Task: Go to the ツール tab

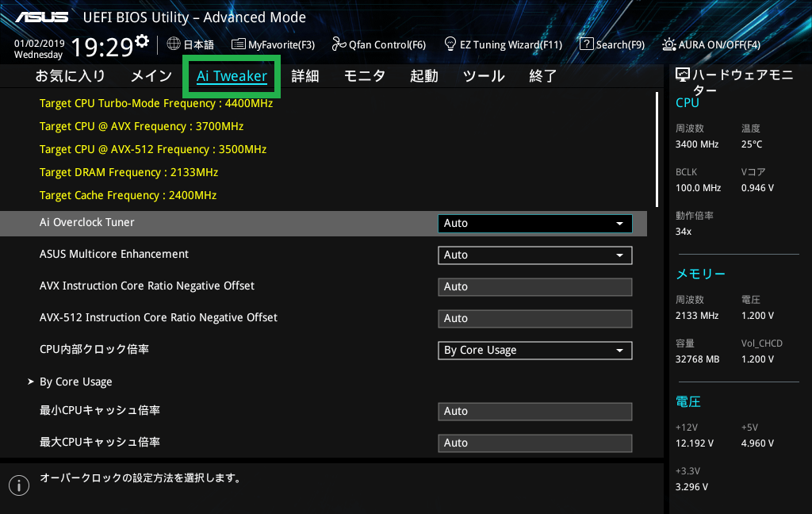Action: (484, 76)
